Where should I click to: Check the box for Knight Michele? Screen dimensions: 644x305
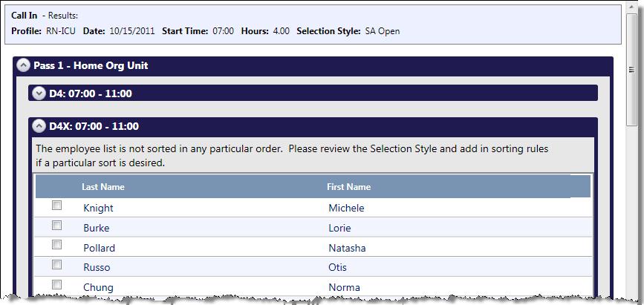click(x=56, y=206)
